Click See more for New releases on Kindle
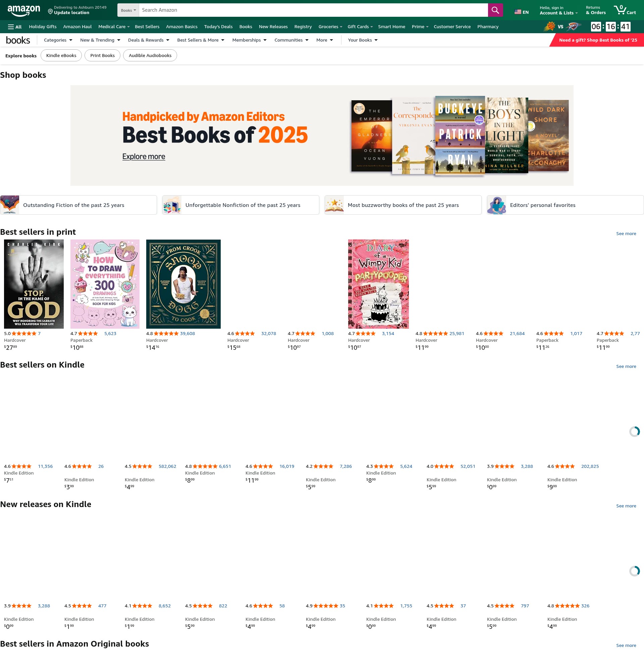644x658 pixels. 626,506
